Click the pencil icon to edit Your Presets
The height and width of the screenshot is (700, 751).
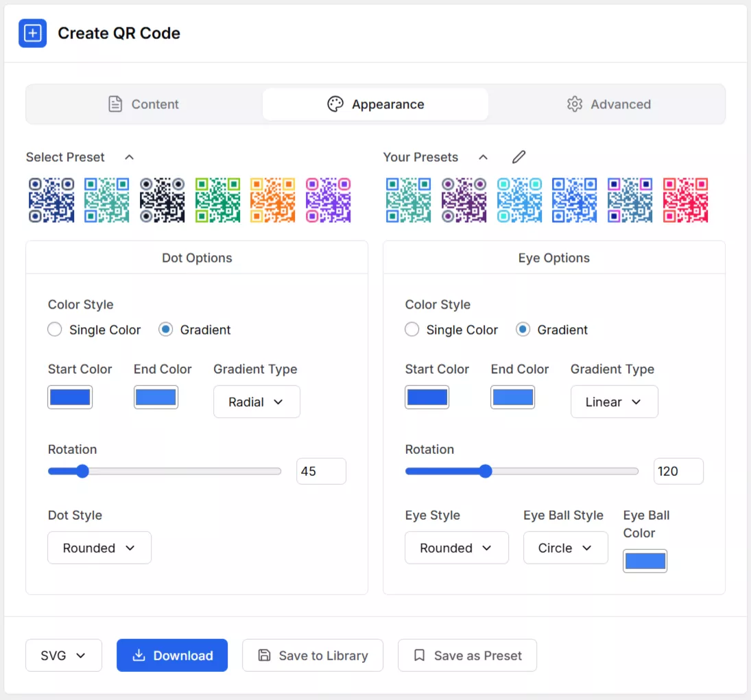click(x=518, y=157)
